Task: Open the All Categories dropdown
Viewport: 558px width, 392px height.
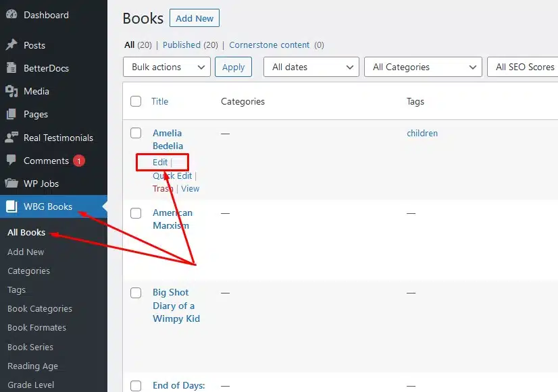Action: click(x=423, y=67)
